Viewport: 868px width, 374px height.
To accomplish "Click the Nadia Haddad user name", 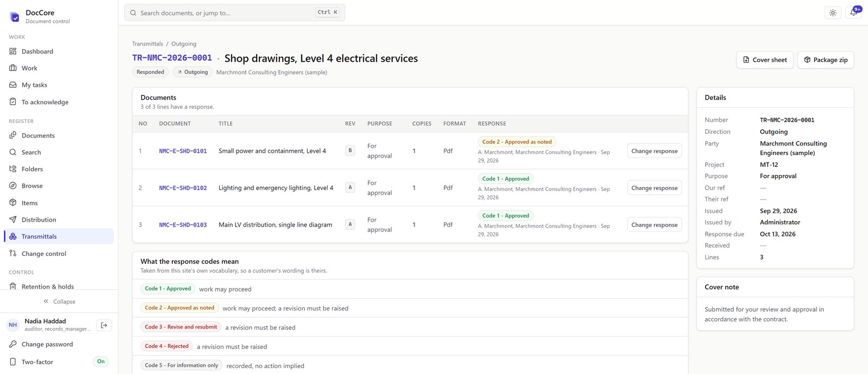I will [45, 321].
